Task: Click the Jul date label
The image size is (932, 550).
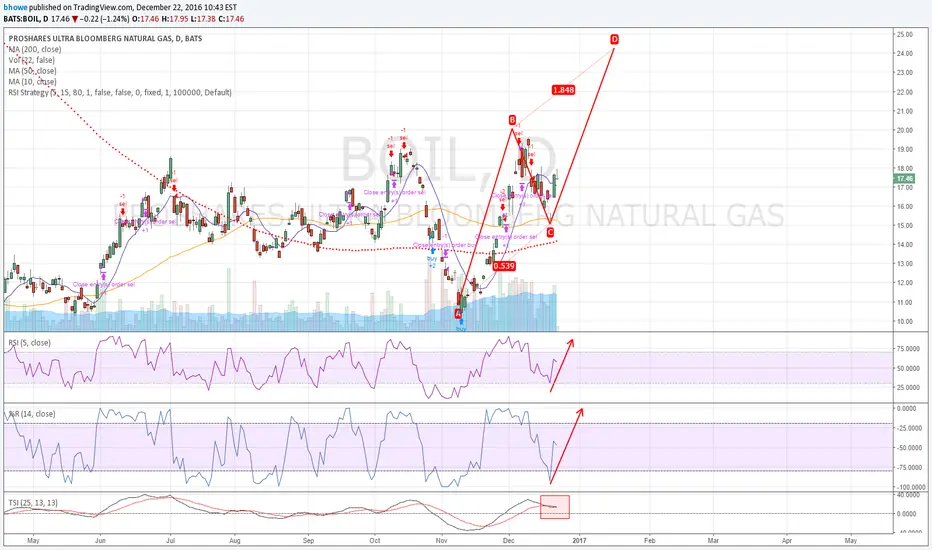Action: tap(171, 540)
